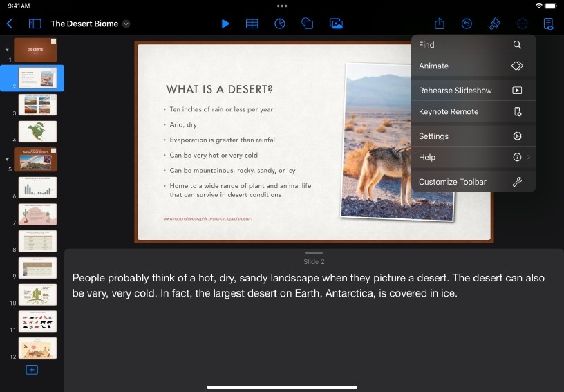
Task: Open the Share icon in toolbar
Action: pos(440,24)
